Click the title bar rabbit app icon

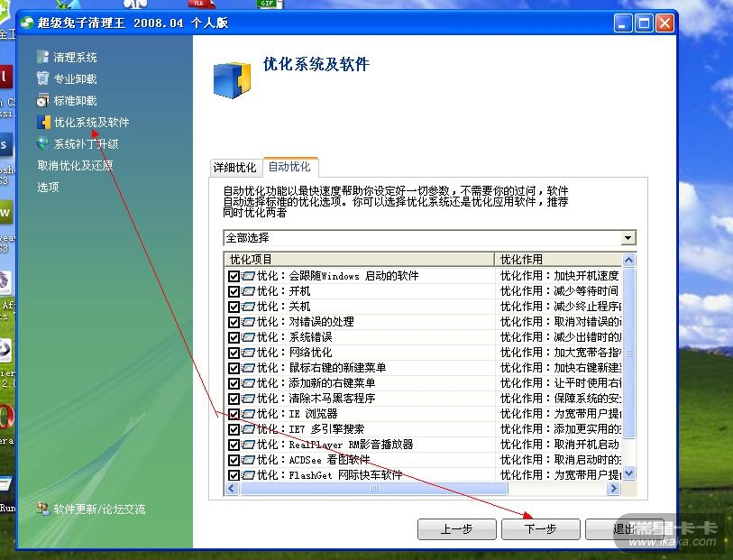[x=27, y=23]
